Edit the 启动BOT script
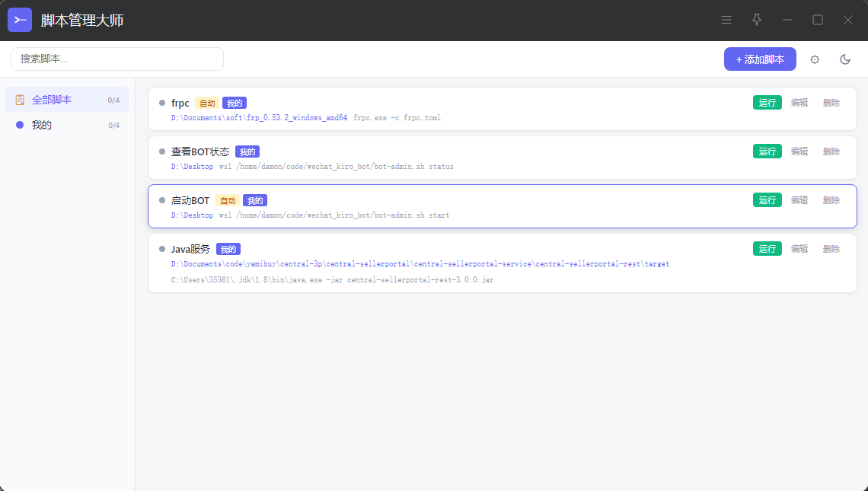Image resolution: width=868 pixels, height=491 pixels. [x=799, y=200]
